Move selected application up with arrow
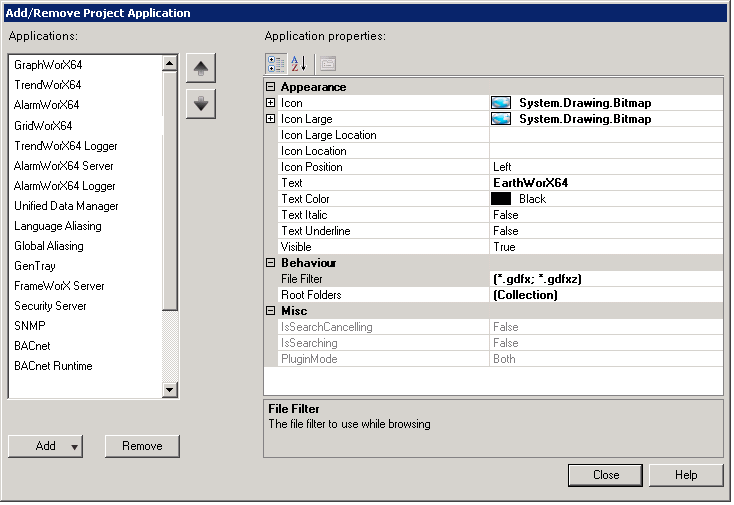 point(201,69)
